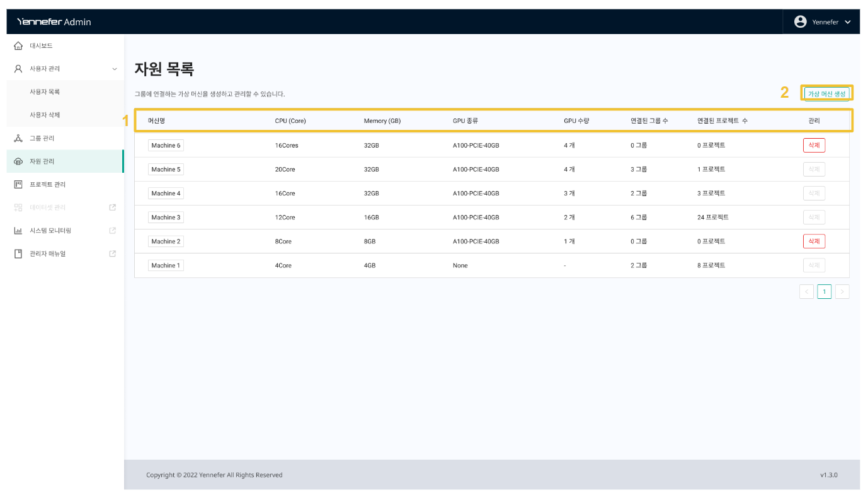Image resolution: width=868 pixels, height=500 pixels.
Task: Select page 1 in the pagination
Action: [x=824, y=291]
